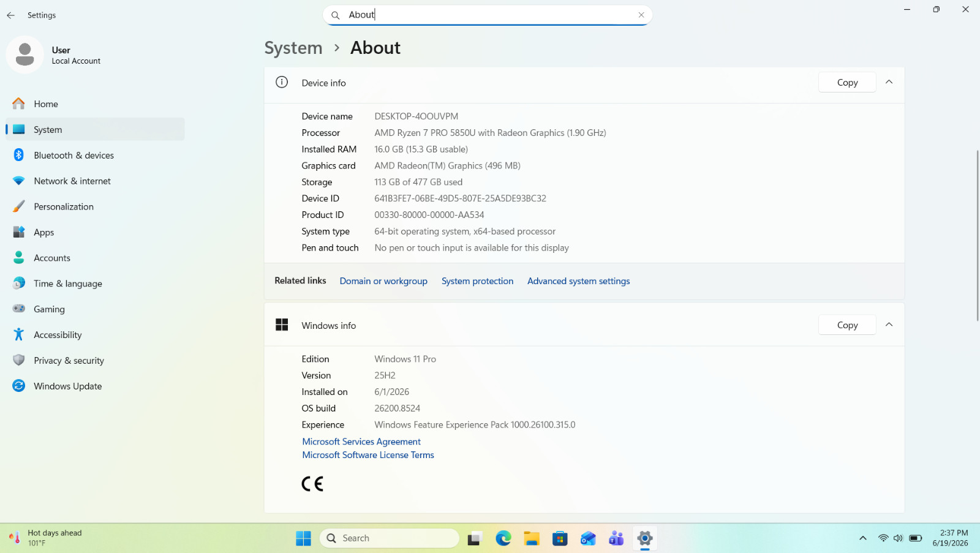Open Task View from the taskbar
The image size is (980, 553).
pyautogui.click(x=475, y=538)
